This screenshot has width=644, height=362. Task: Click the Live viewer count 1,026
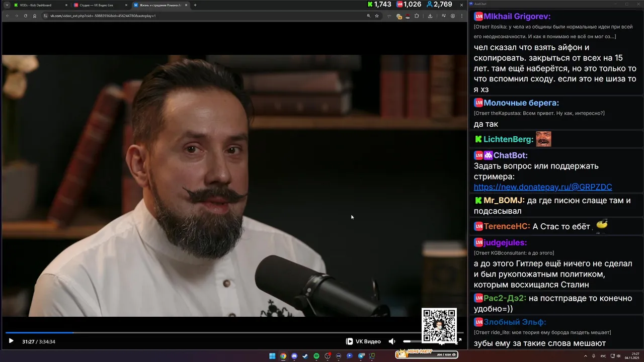(409, 5)
